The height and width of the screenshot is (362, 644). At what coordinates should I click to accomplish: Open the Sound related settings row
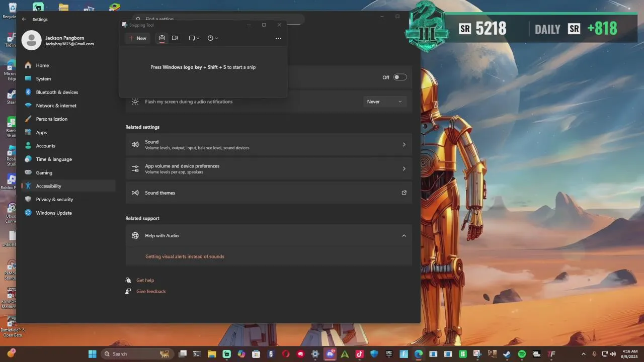[269, 145]
